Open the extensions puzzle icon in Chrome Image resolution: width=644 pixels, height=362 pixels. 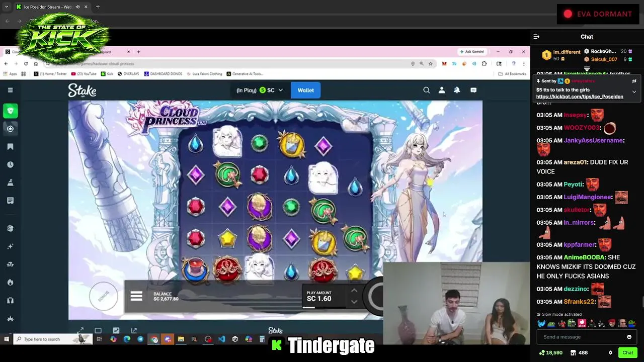pos(484,63)
